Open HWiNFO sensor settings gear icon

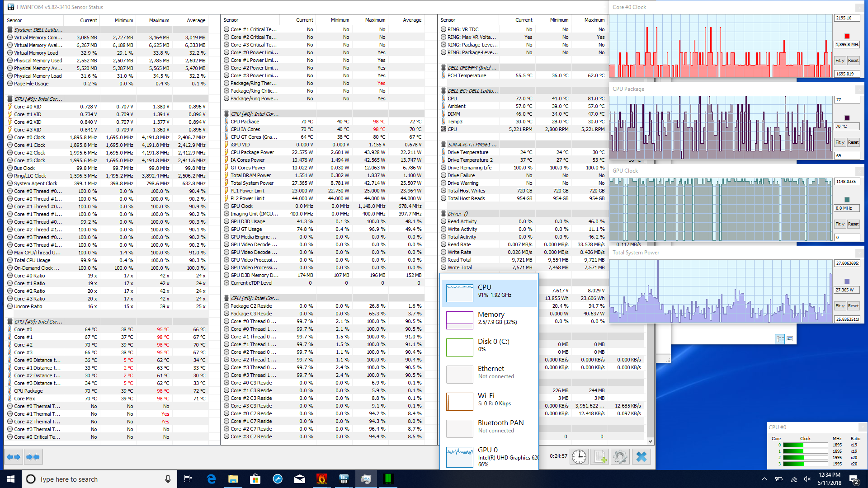coord(620,457)
